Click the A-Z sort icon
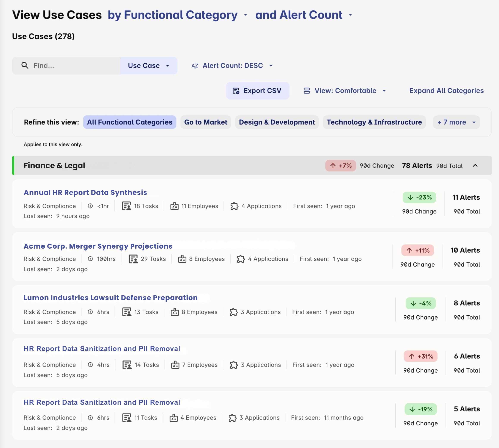This screenshot has height=448, width=499. (195, 66)
